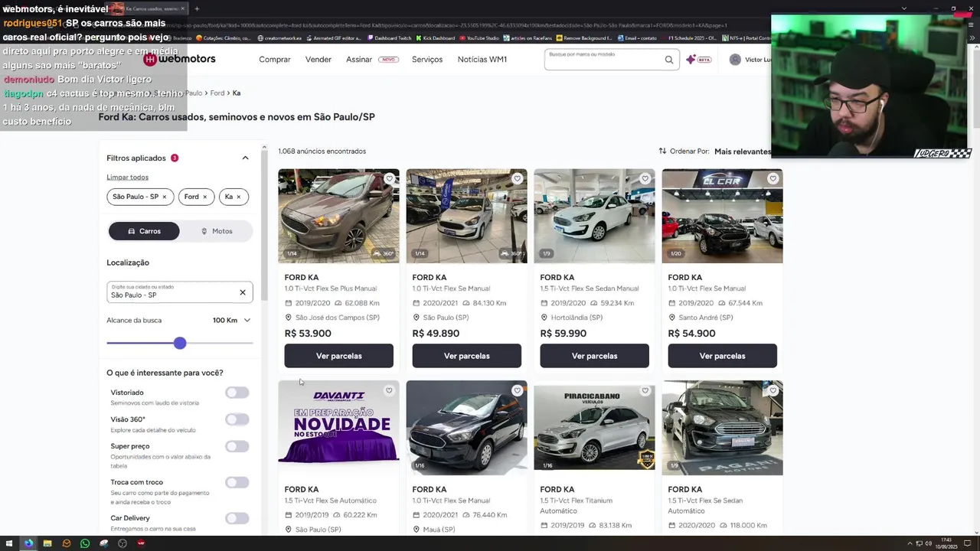Click the Ka breadcrumb item
The width and height of the screenshot is (980, 551).
[237, 93]
